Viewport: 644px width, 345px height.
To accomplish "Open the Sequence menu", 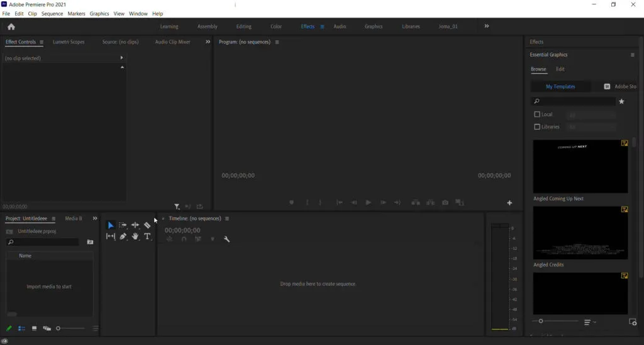I will tap(52, 14).
